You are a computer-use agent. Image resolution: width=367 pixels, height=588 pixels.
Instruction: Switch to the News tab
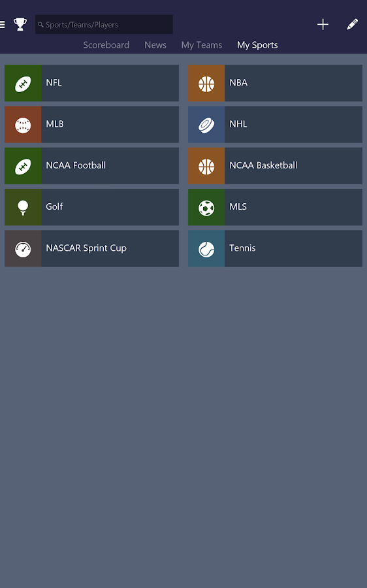[155, 45]
